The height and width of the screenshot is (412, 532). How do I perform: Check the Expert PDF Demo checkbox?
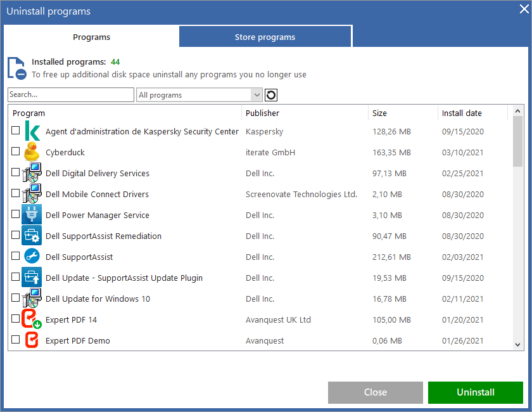[16, 339]
